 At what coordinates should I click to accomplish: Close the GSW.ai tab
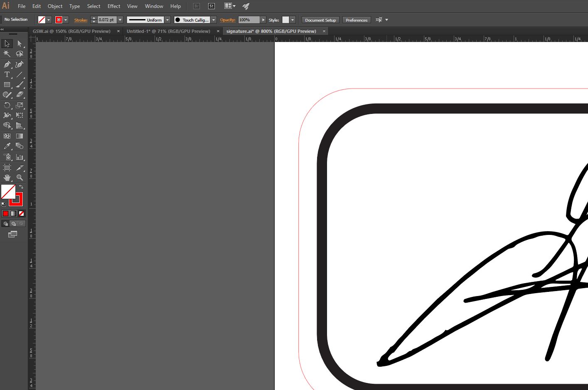[x=118, y=31]
